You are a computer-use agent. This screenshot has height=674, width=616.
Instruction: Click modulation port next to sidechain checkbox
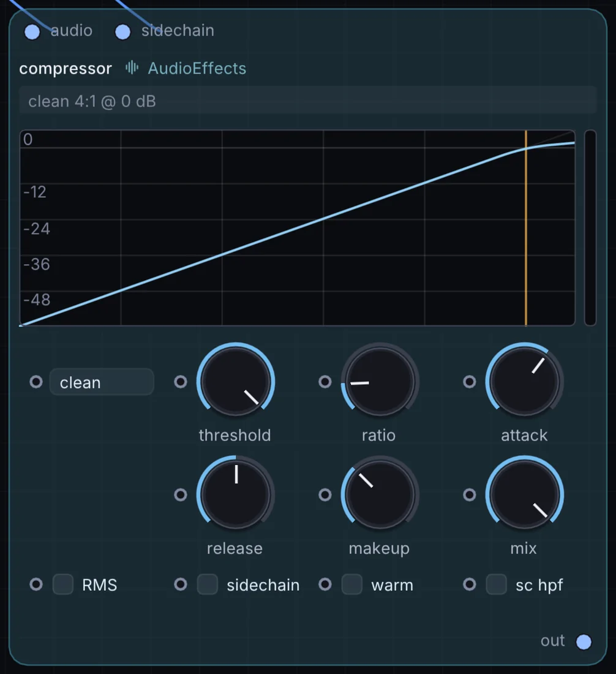[181, 584]
